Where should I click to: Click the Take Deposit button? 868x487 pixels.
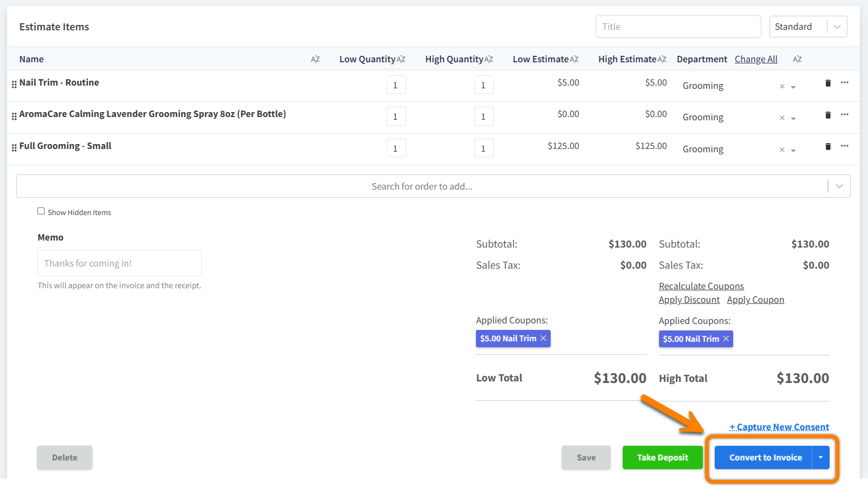coord(662,458)
